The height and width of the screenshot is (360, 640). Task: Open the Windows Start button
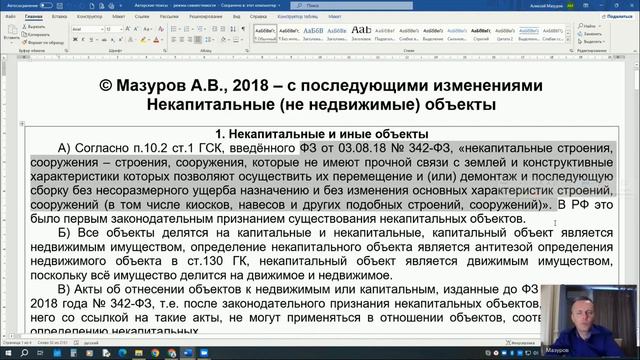click(x=8, y=353)
